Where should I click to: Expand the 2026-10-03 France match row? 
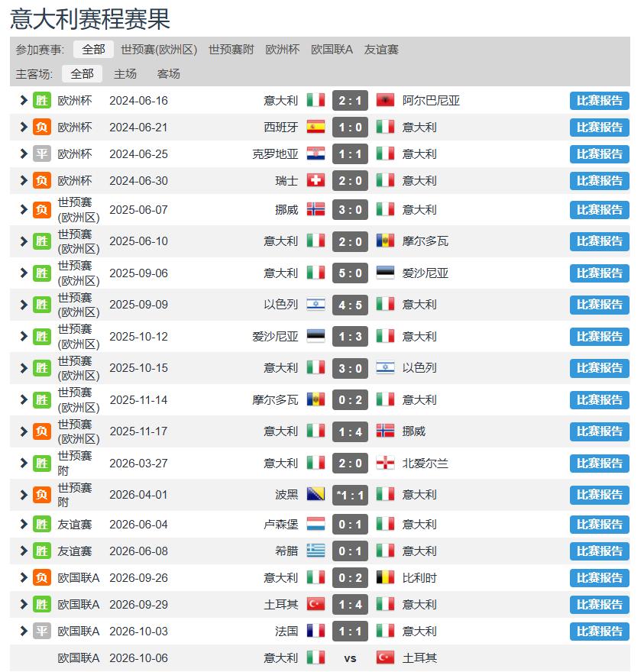[24, 631]
